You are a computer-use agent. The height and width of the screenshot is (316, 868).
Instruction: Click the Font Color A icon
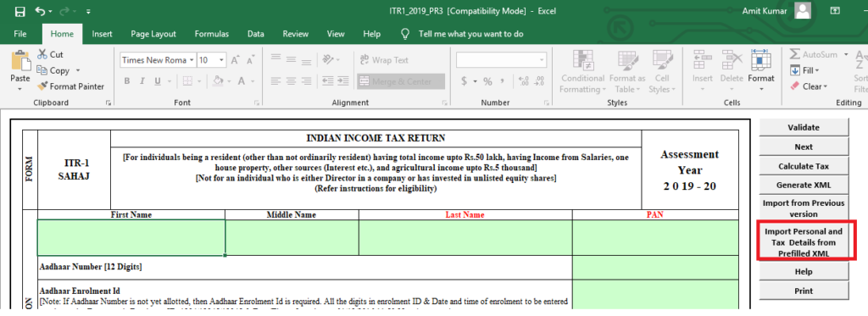click(x=242, y=81)
